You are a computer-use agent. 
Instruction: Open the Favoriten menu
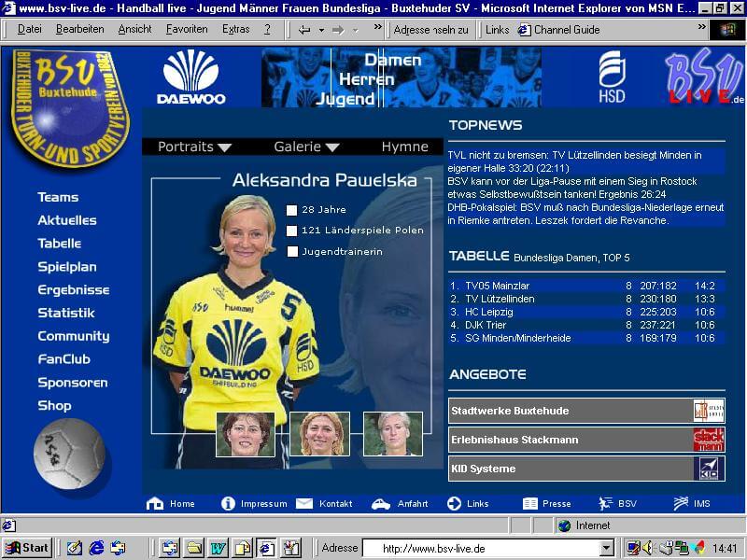tap(187, 30)
